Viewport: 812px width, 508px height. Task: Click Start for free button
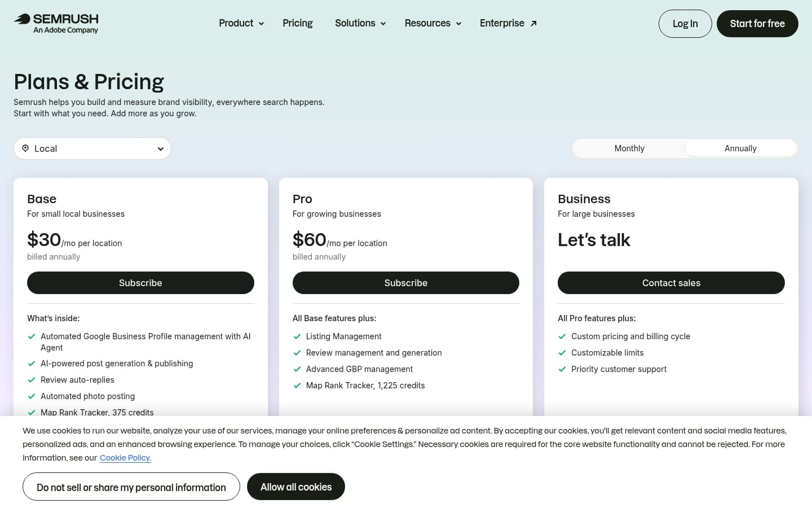pyautogui.click(x=757, y=24)
